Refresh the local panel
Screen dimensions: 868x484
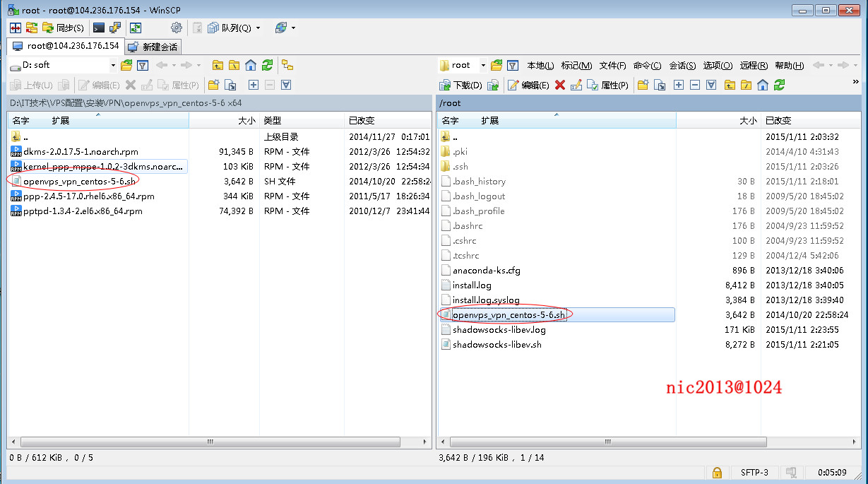[x=267, y=65]
